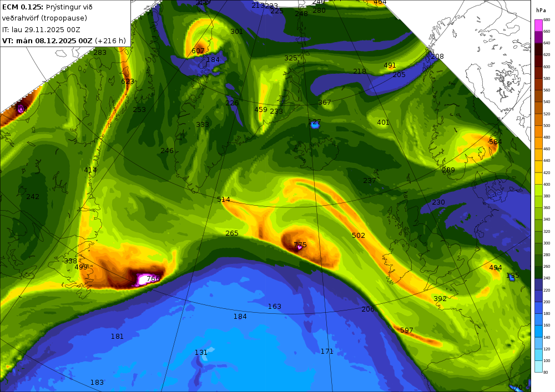Select the 584 value over Scandinavia
The image size is (555, 392).
pyautogui.click(x=495, y=142)
